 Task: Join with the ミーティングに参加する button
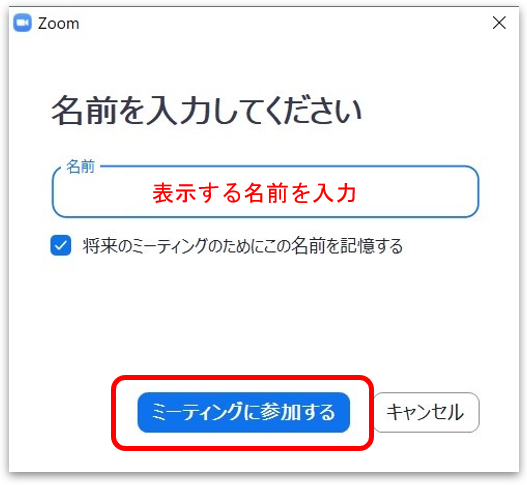click(x=244, y=412)
